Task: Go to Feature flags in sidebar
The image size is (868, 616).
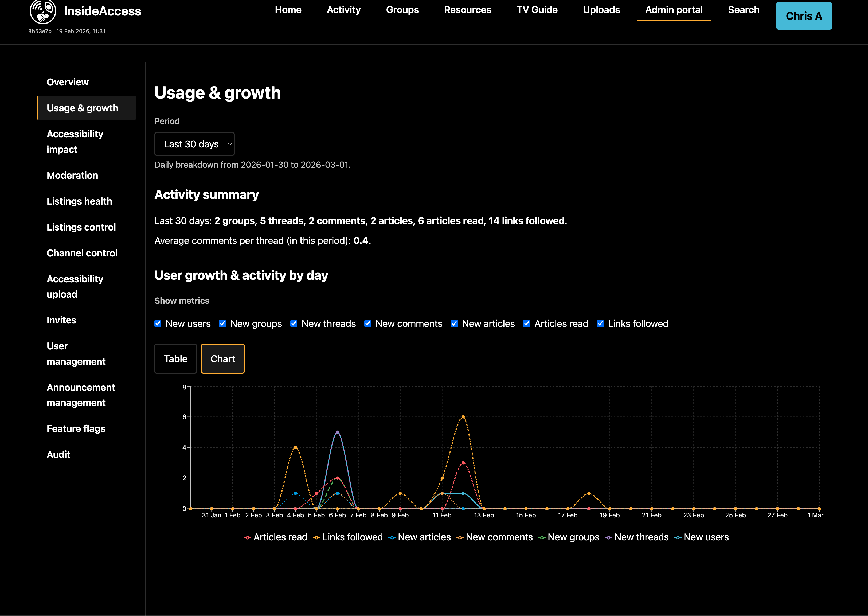Action: pos(76,429)
